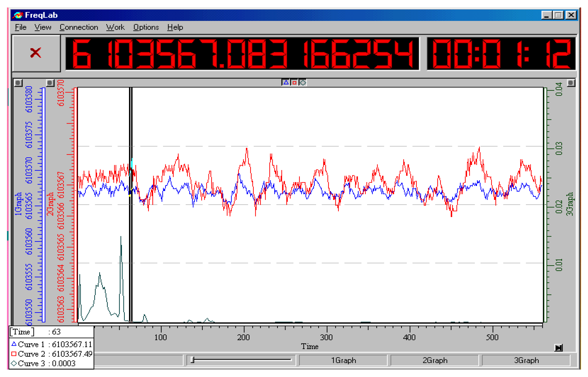This screenshot has height=377, width=588.
Task: Expand the Work menu
Action: tap(115, 27)
